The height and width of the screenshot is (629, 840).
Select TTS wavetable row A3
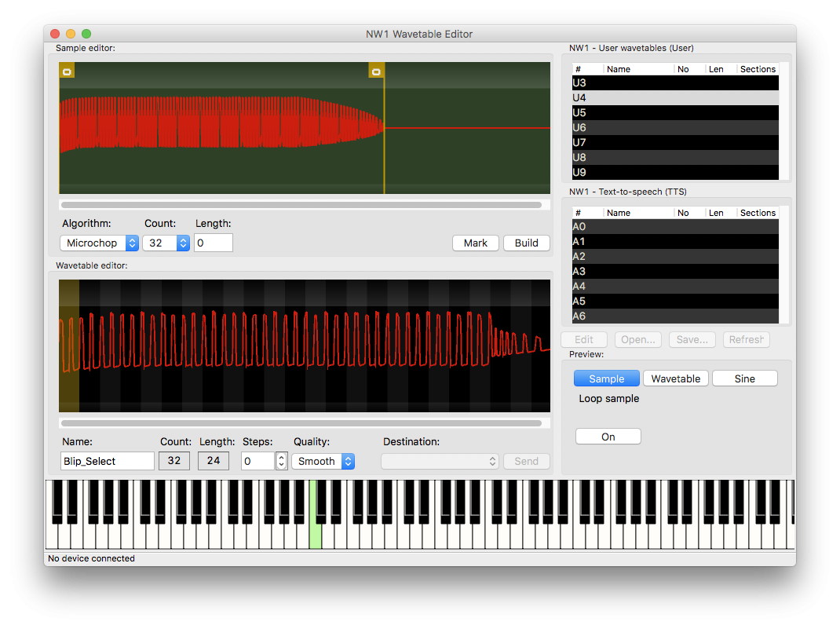tap(675, 272)
